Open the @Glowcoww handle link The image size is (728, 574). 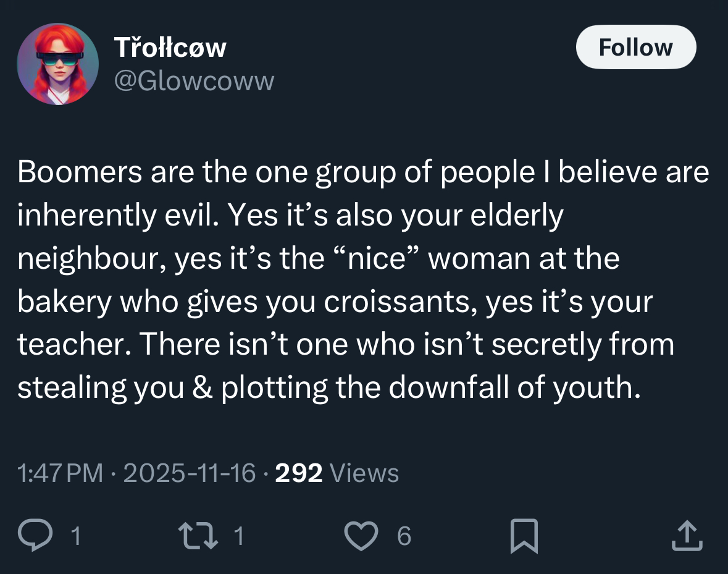[x=194, y=81]
